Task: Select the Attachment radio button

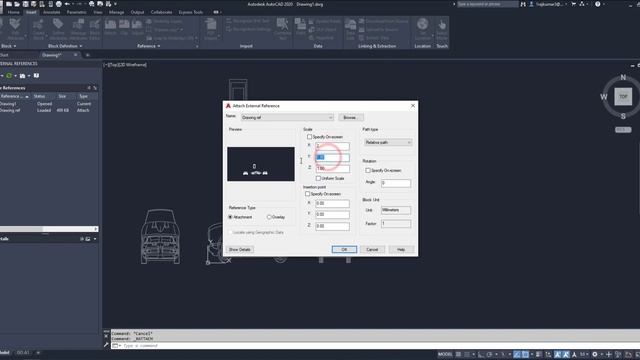Action: point(230,217)
